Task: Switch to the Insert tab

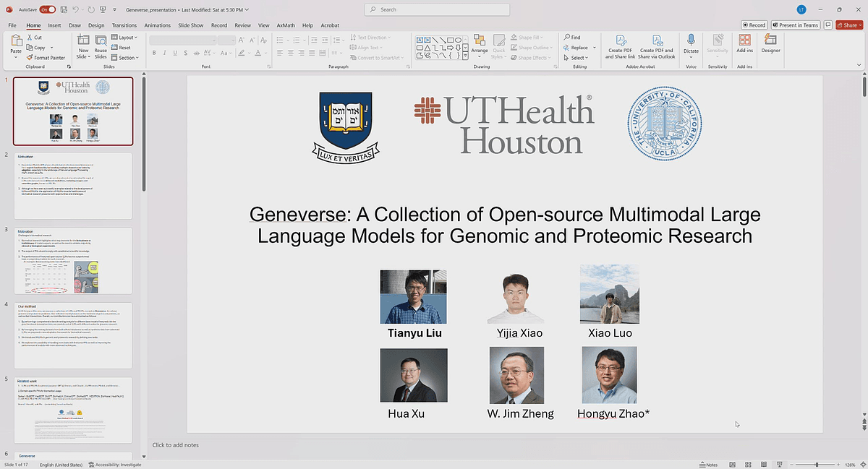Action: 54,25
